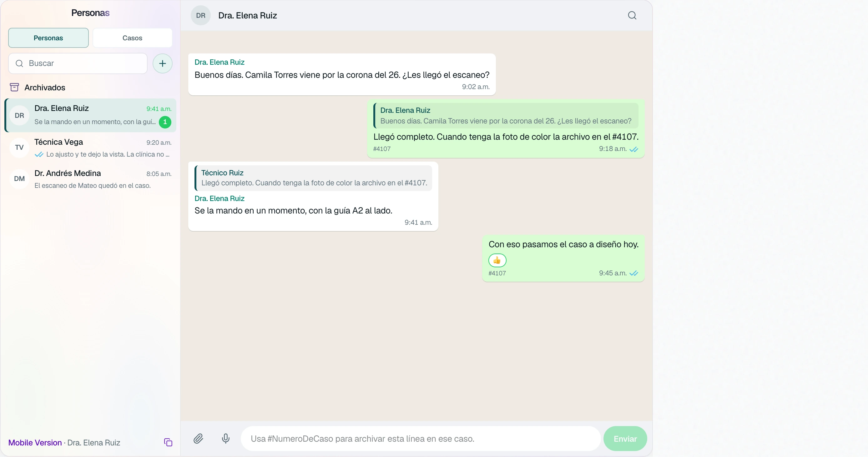868x457 pixels.
Task: Send the message with Enviar button
Action: tap(625, 439)
